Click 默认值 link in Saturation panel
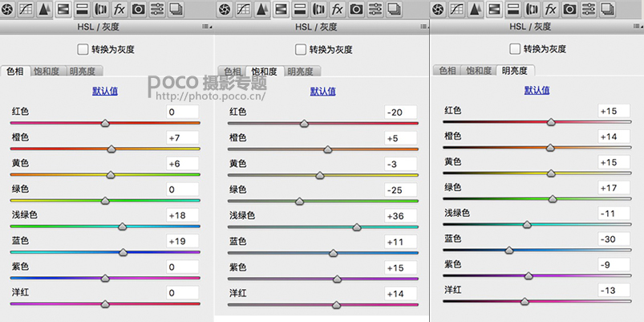 pyautogui.click(x=323, y=91)
